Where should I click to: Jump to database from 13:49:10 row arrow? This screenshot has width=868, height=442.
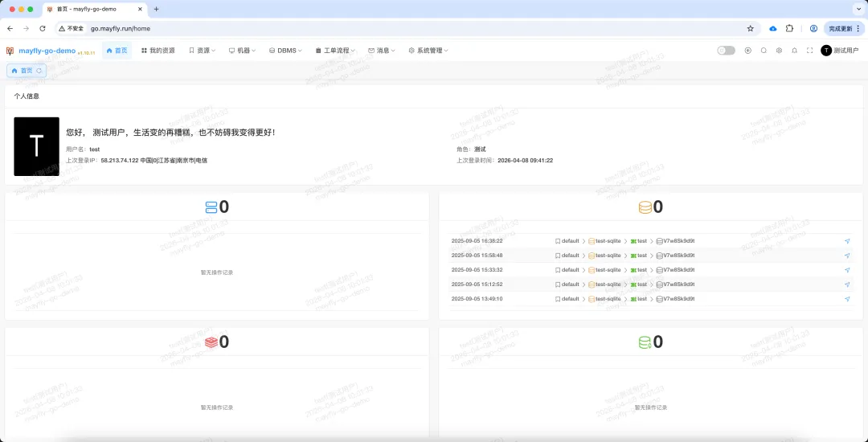[847, 299]
